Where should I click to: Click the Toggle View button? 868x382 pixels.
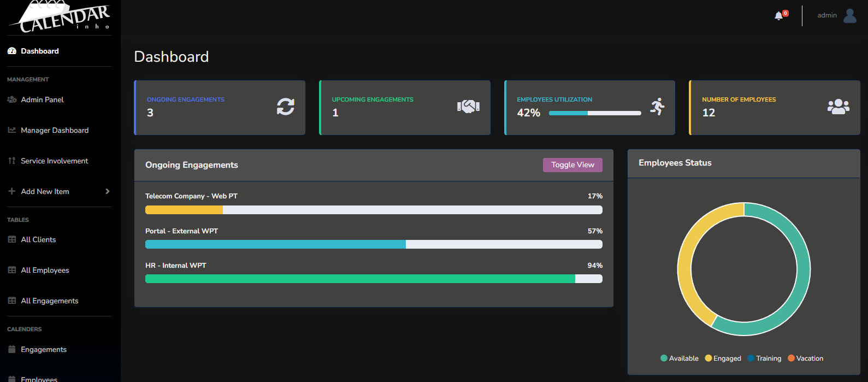(572, 165)
